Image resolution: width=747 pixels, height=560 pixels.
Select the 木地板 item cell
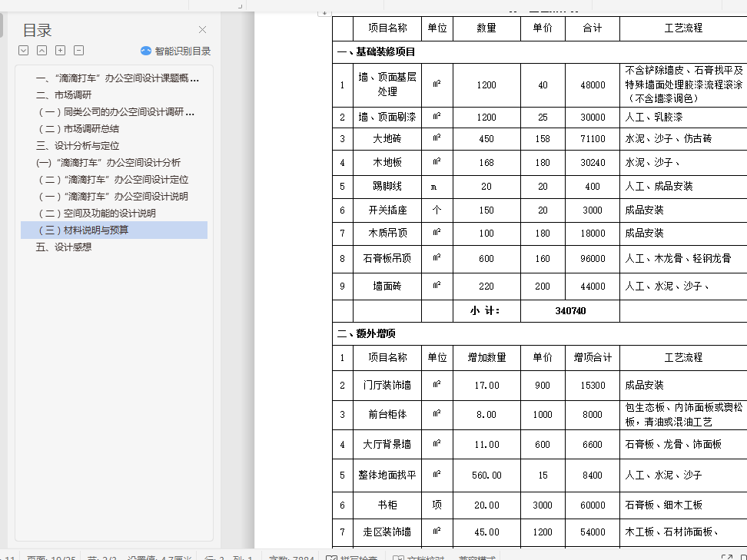point(387,162)
